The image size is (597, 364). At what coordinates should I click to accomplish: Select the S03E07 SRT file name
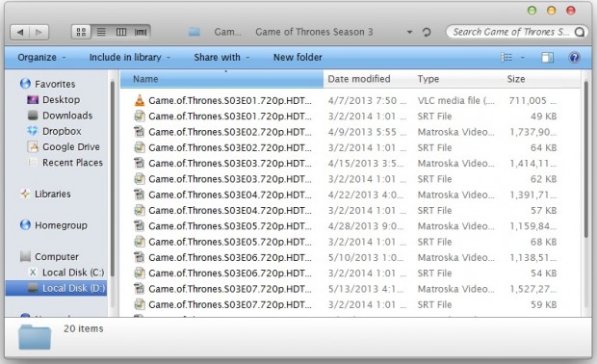230,304
